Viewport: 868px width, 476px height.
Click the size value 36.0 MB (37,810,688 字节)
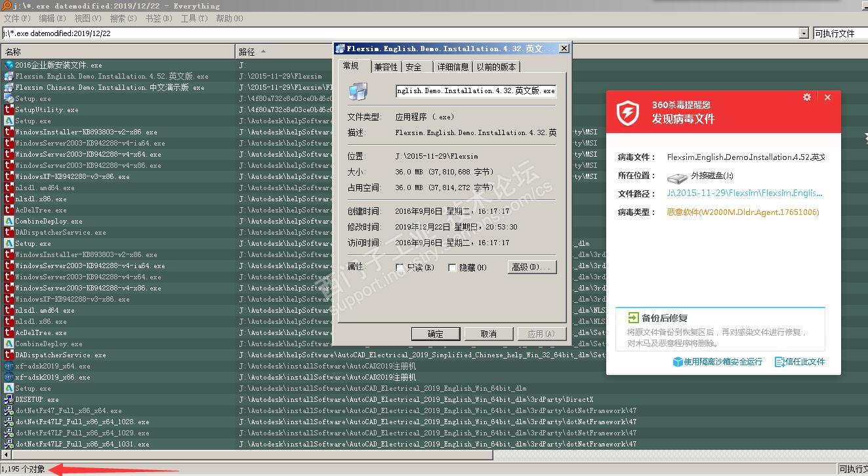[x=444, y=172]
